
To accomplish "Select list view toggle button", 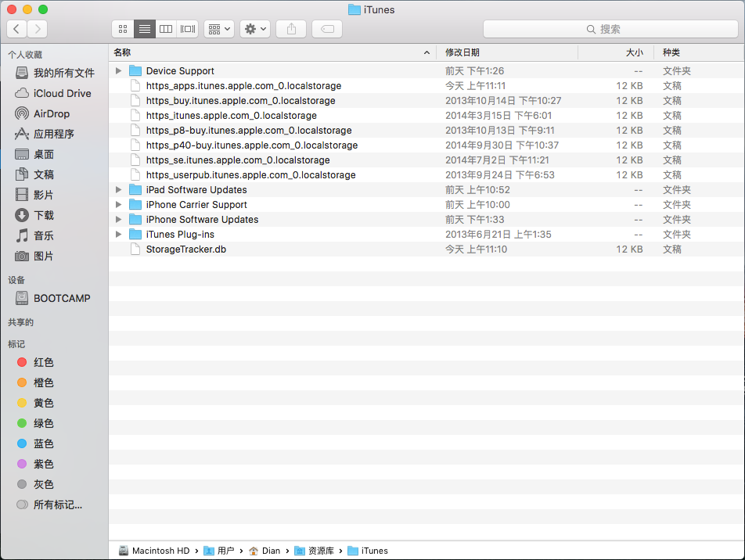I will click(144, 29).
